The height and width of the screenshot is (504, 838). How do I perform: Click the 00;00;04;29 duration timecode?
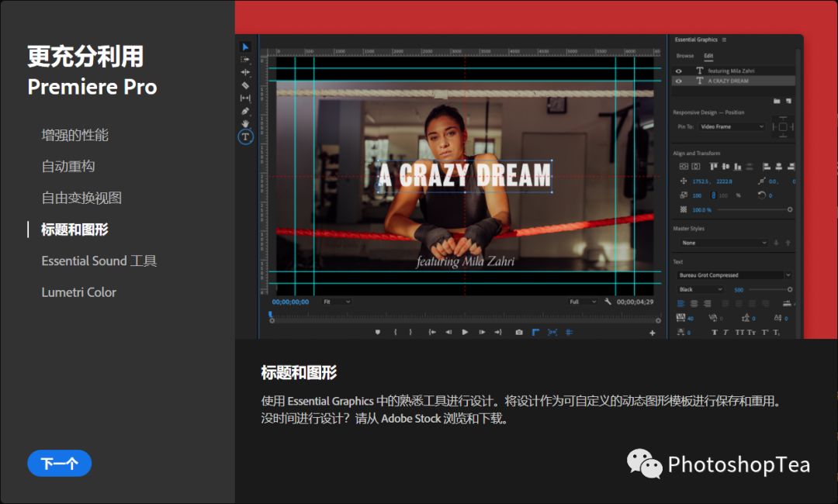point(635,302)
